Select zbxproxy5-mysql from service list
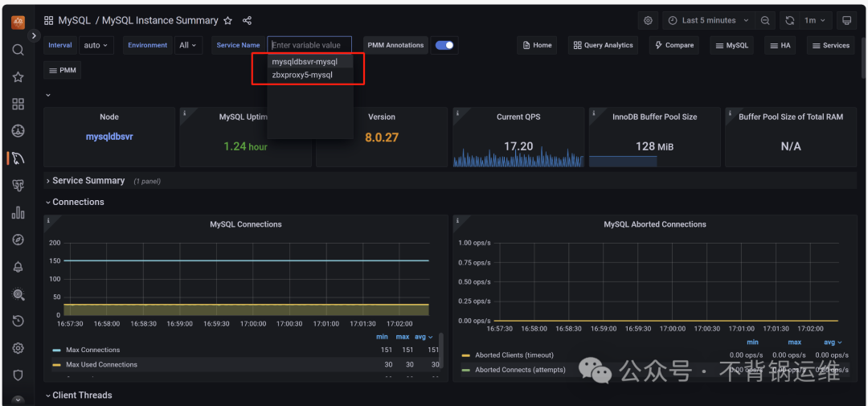The height and width of the screenshot is (406, 868). coord(302,75)
